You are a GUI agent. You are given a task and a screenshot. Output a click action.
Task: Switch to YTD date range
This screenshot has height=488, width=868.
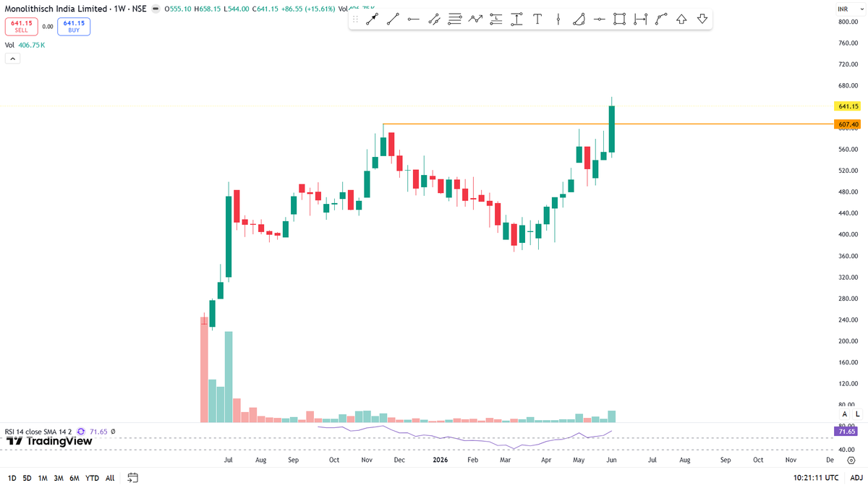pos(92,478)
